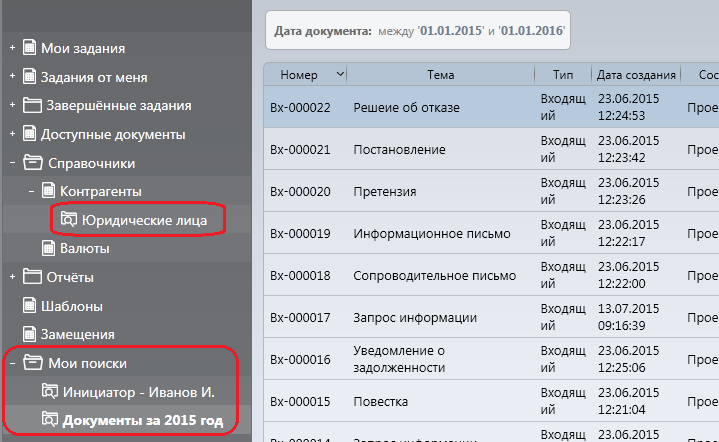Screen dimensions: 719x442
Task: Expand the Мои задания tree node
Action: coord(12,48)
